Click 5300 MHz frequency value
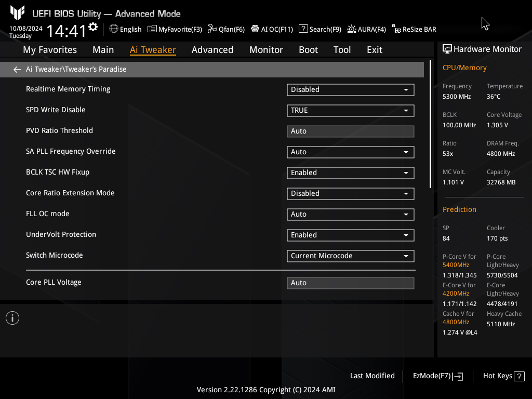The image size is (532, 399). point(457,97)
